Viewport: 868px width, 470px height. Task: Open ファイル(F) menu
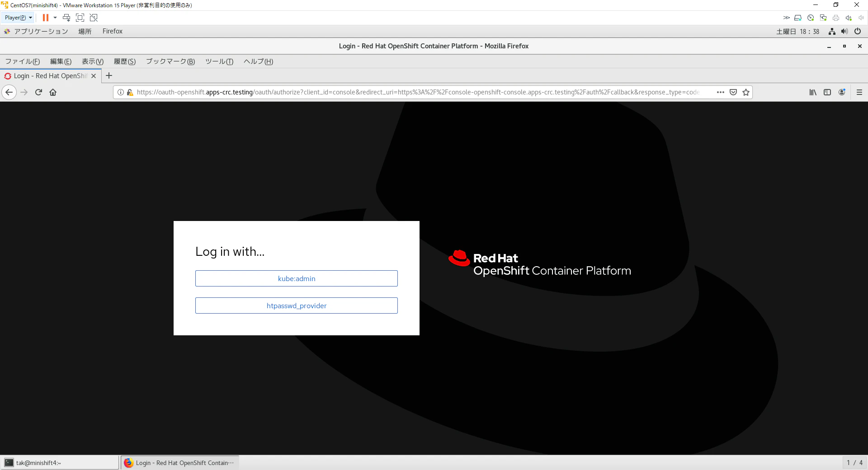coord(23,61)
